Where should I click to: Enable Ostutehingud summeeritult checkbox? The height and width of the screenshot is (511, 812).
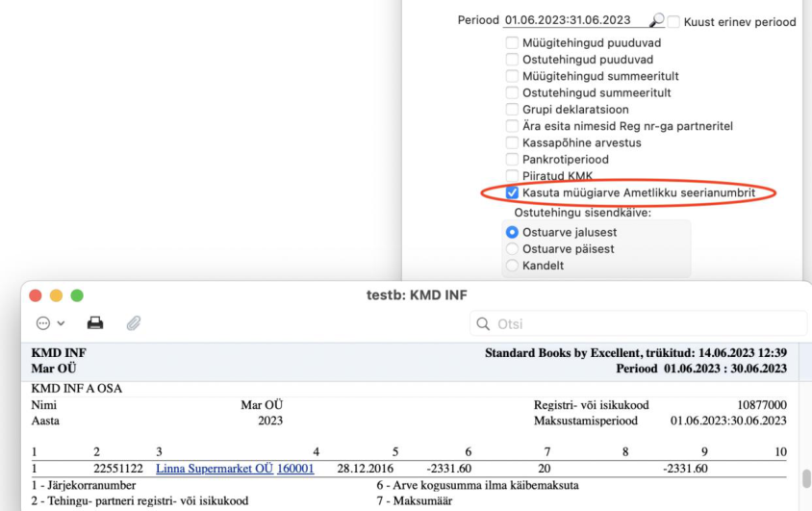[x=512, y=92]
